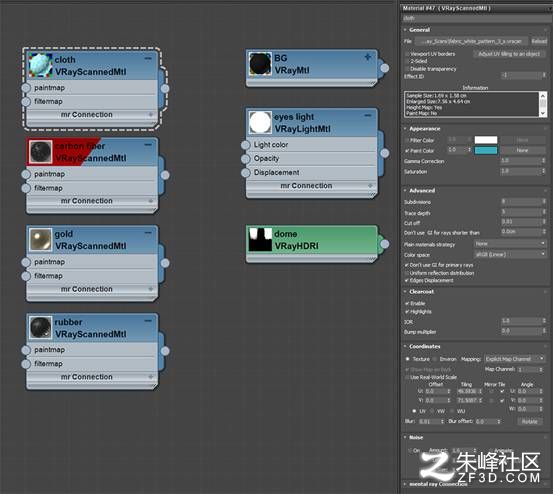Click the cloth node output socket

(165, 89)
